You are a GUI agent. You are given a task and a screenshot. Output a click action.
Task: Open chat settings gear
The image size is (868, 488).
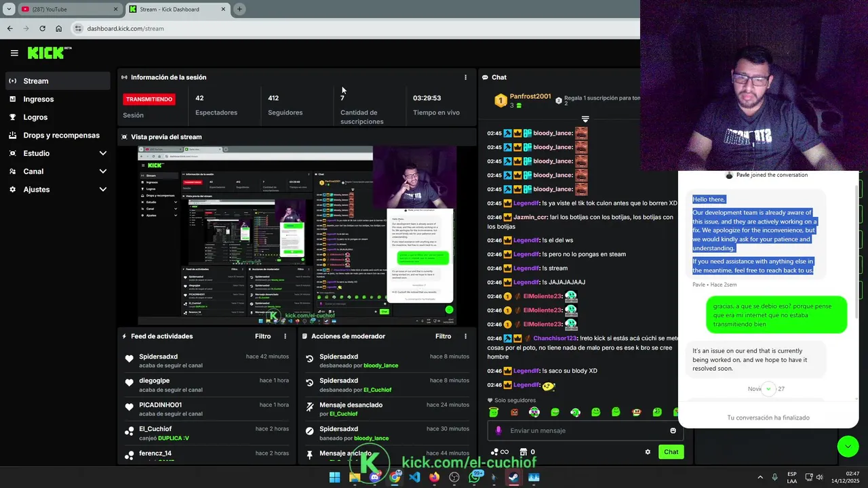[648, 452]
